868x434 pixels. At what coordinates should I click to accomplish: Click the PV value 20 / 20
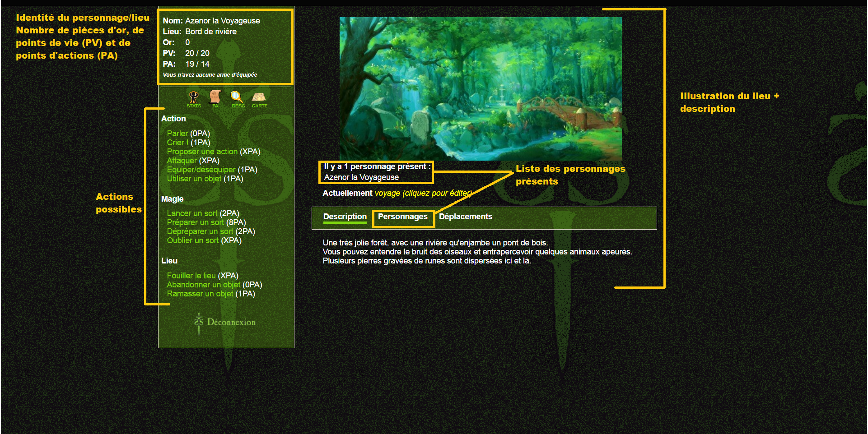tap(197, 53)
